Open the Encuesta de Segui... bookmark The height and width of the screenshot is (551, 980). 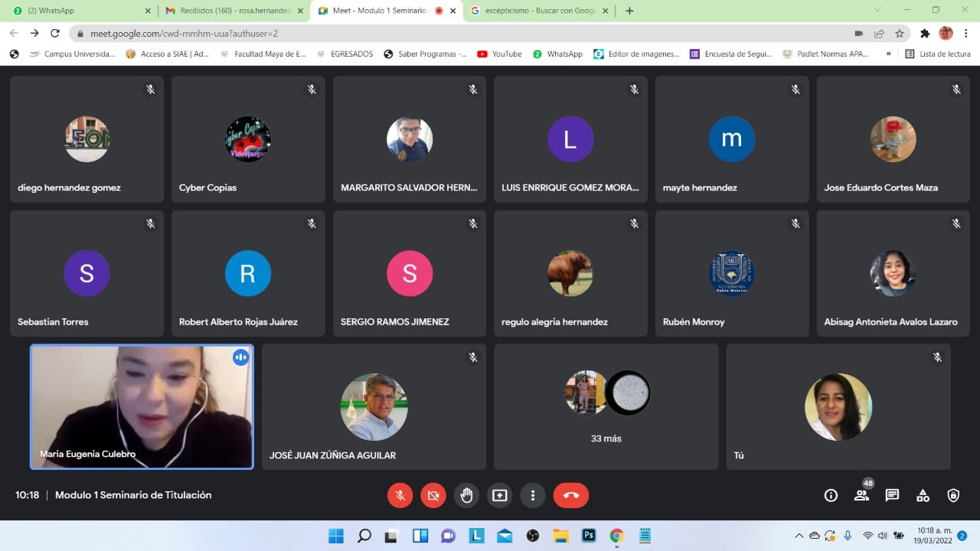pos(730,54)
